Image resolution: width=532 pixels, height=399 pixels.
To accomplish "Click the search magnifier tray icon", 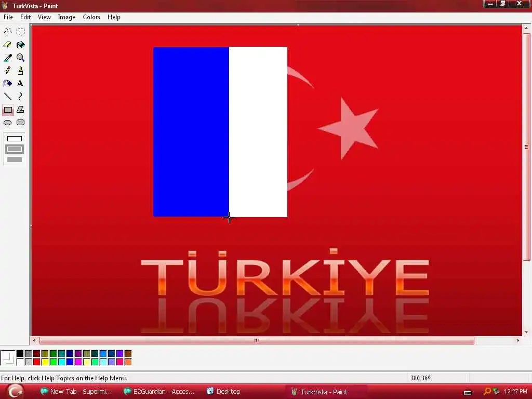I will tap(487, 392).
